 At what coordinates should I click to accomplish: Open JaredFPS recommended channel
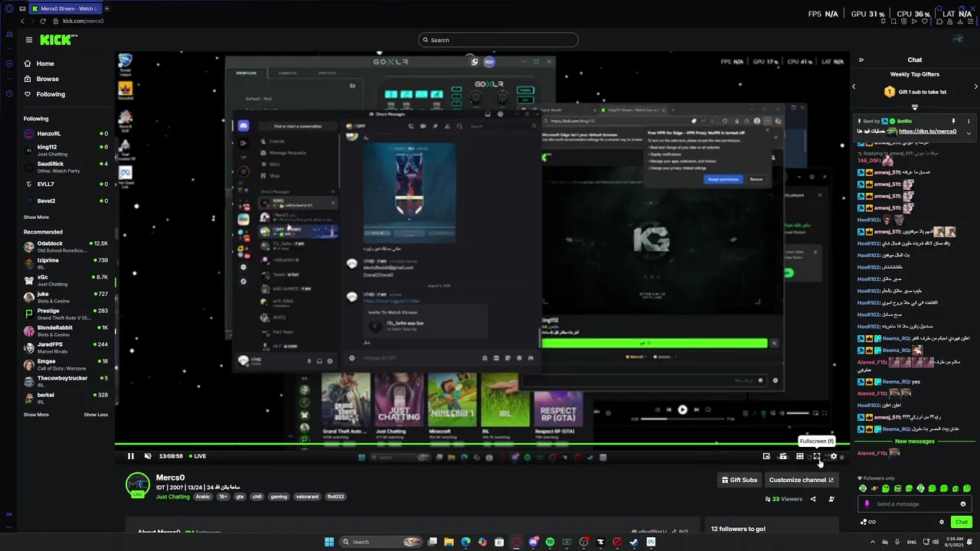click(x=66, y=347)
